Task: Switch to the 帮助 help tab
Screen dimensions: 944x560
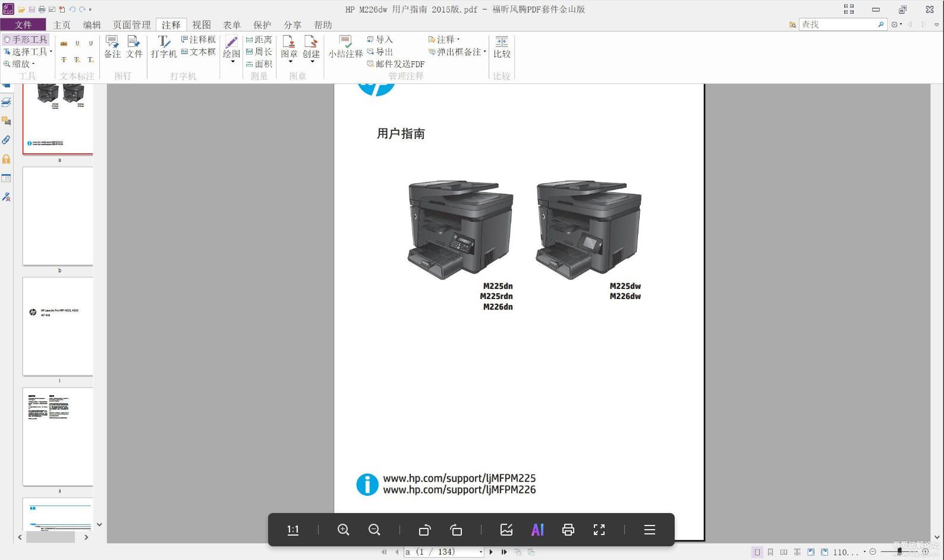Action: click(323, 24)
